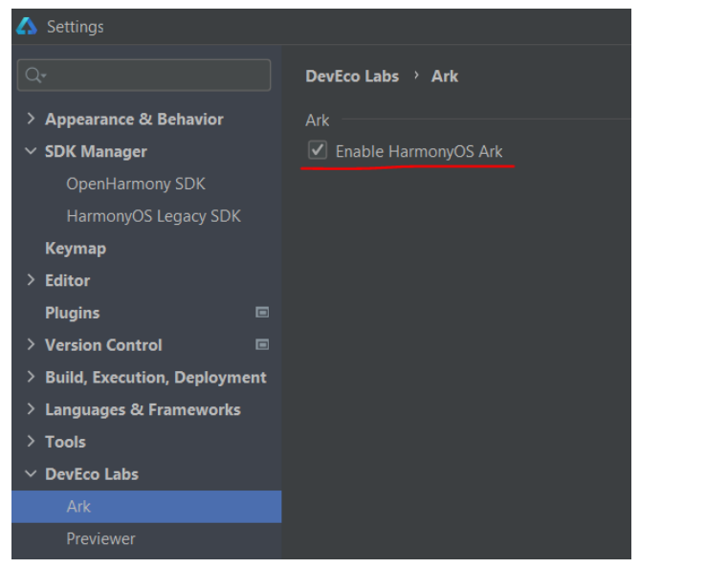Expand the Languages & Frameworks section

pyautogui.click(x=32, y=409)
